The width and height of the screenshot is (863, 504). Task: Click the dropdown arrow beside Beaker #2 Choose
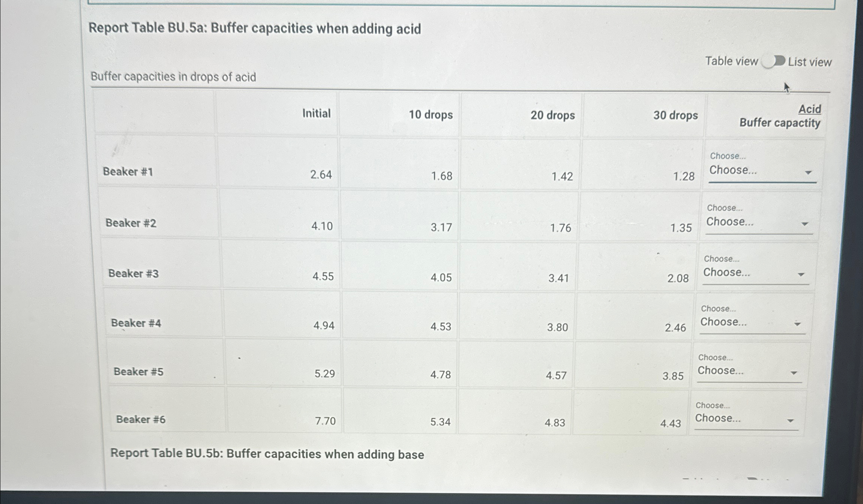tap(805, 223)
